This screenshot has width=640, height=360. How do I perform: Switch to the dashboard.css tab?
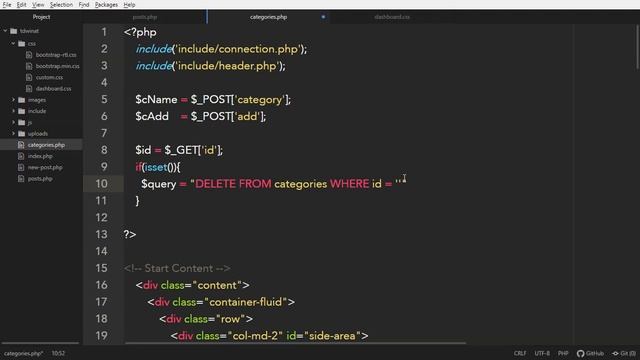pyautogui.click(x=392, y=17)
